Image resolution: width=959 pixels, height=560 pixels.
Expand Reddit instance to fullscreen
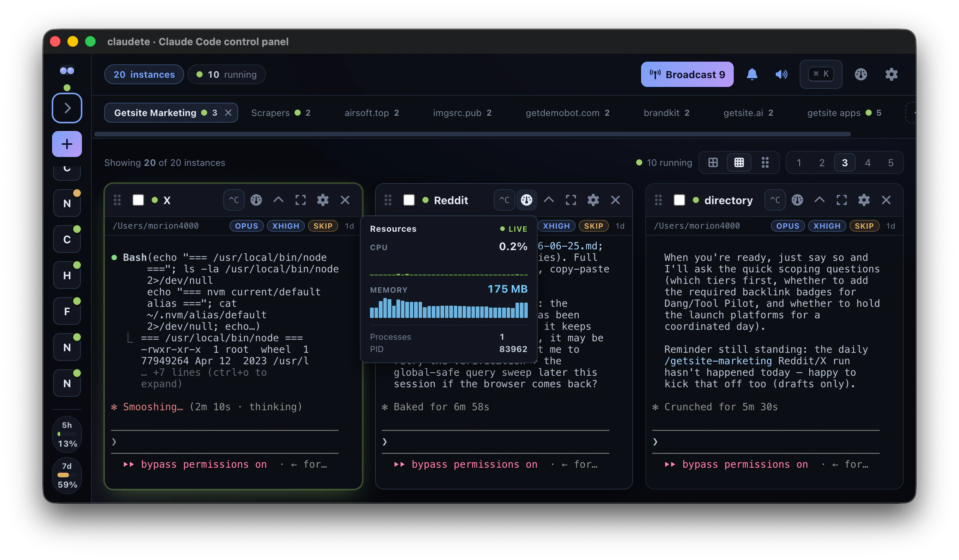(x=571, y=200)
